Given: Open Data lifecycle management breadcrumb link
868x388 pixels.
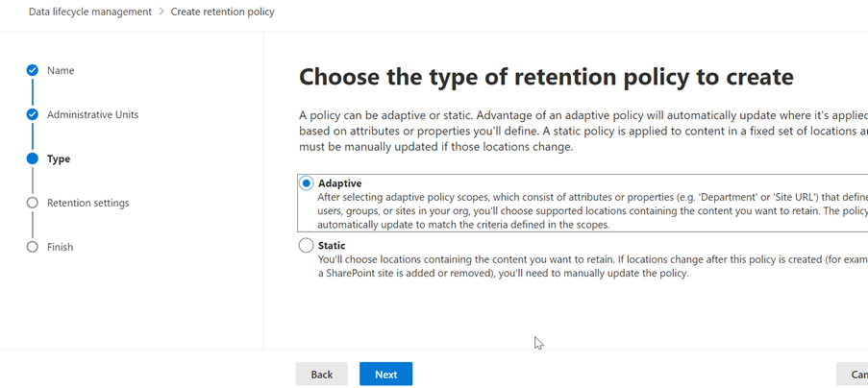Looking at the screenshot, I should tap(90, 12).
